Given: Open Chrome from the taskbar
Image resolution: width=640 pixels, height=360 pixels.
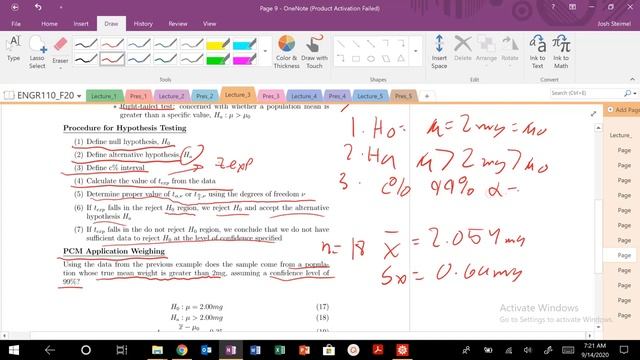Looking at the screenshot, I should pyautogui.click(x=182, y=350).
